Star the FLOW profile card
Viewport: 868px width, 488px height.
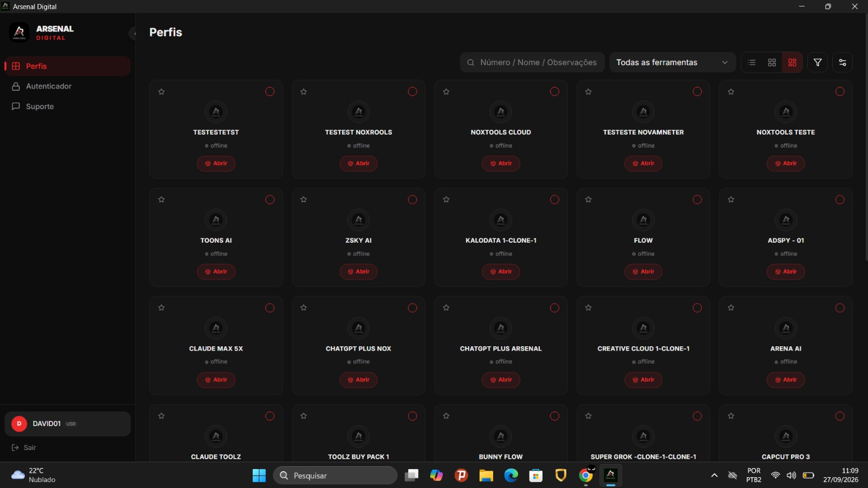tap(589, 200)
